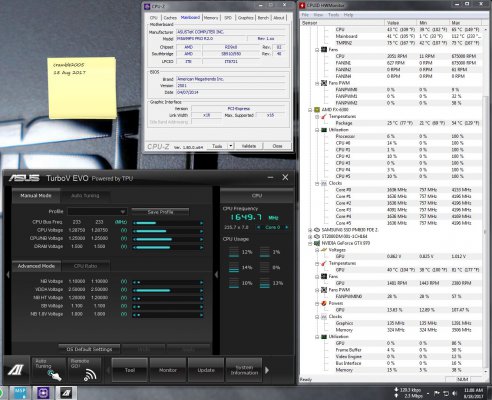The width and height of the screenshot is (492, 400).
Task: Click the AI Suite logo in TurboV EVO
Action: coord(16,369)
